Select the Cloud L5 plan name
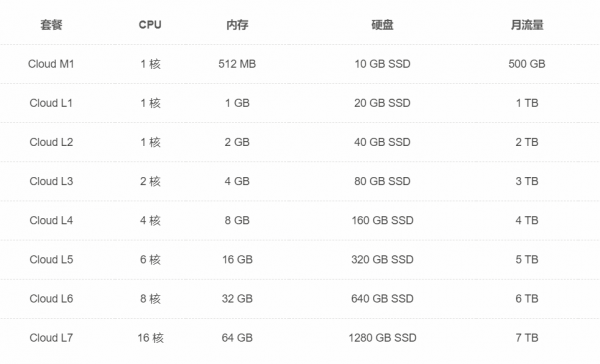The width and height of the screenshot is (600, 364). [51, 260]
